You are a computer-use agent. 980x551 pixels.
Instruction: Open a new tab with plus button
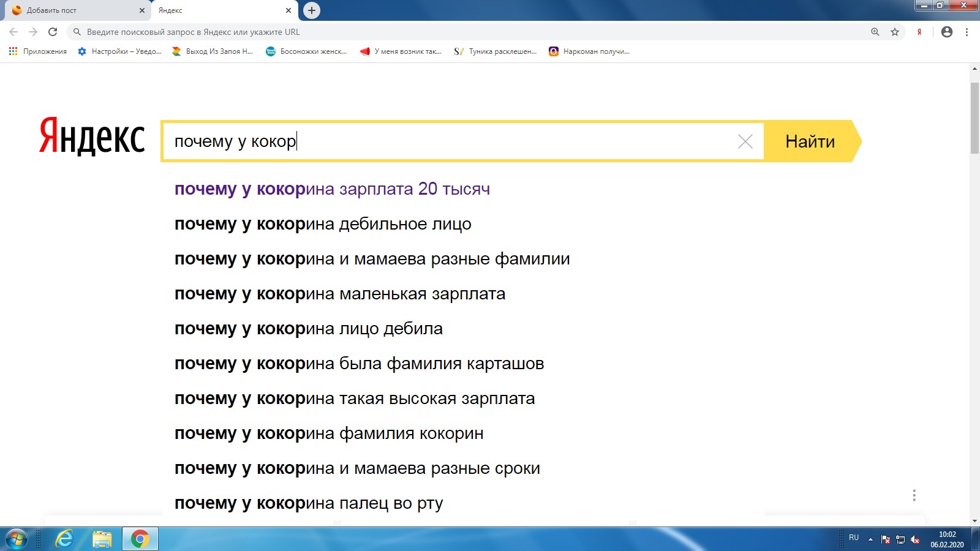tap(312, 10)
